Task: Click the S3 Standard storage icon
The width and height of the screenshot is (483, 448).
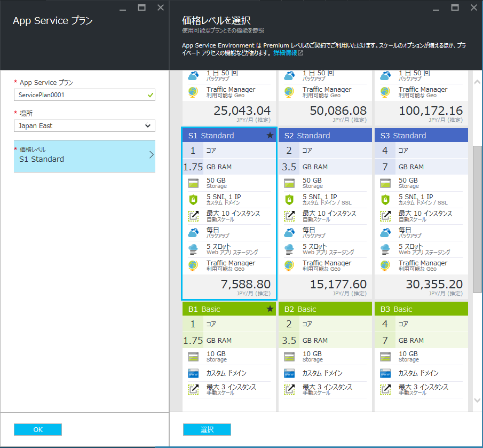Action: pyautogui.click(x=385, y=183)
